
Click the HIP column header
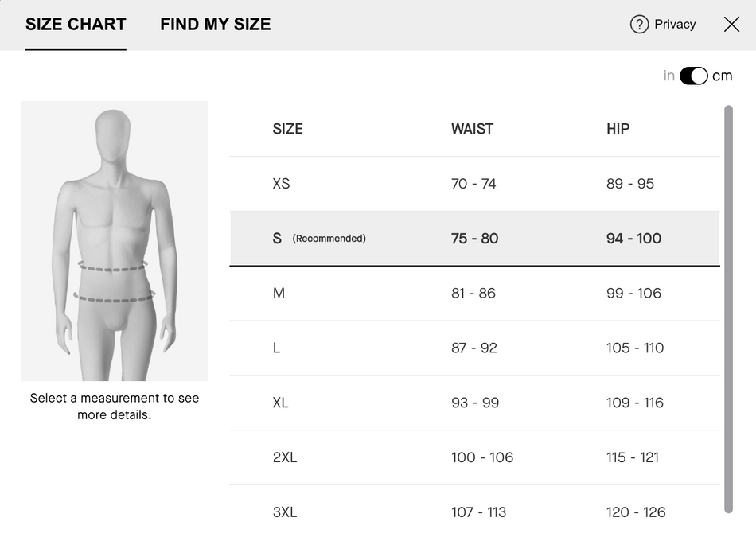click(618, 128)
